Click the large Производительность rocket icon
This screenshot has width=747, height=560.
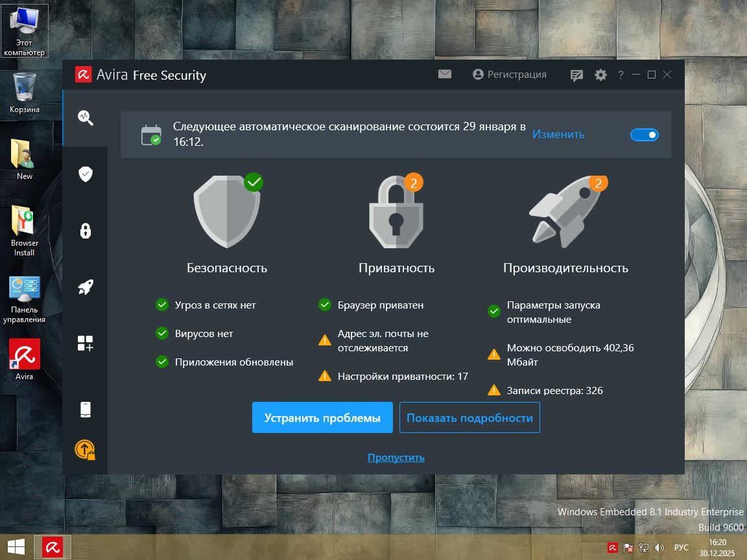point(567,211)
